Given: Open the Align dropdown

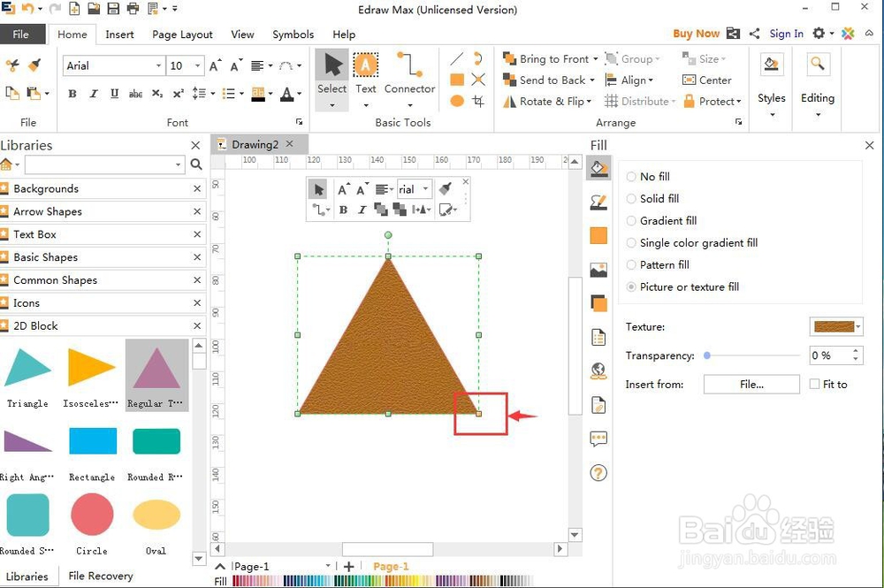Looking at the screenshot, I should pos(629,80).
